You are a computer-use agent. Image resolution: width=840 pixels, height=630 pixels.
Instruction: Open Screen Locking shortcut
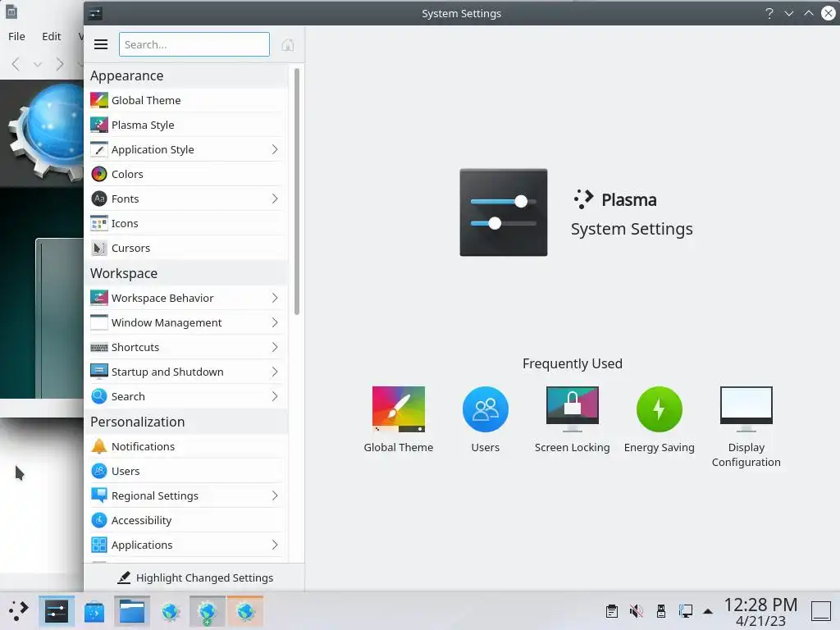tap(572, 419)
